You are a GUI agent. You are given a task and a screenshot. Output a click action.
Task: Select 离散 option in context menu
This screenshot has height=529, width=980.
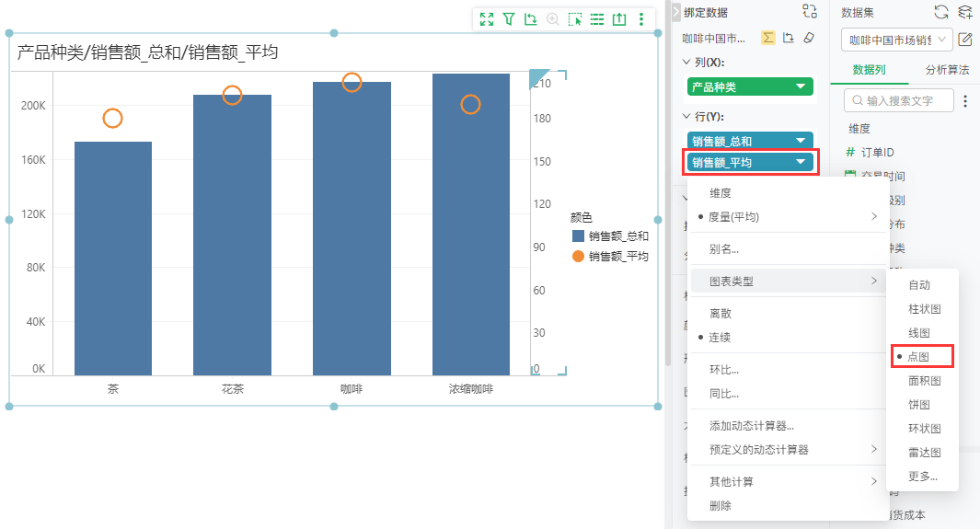point(720,314)
